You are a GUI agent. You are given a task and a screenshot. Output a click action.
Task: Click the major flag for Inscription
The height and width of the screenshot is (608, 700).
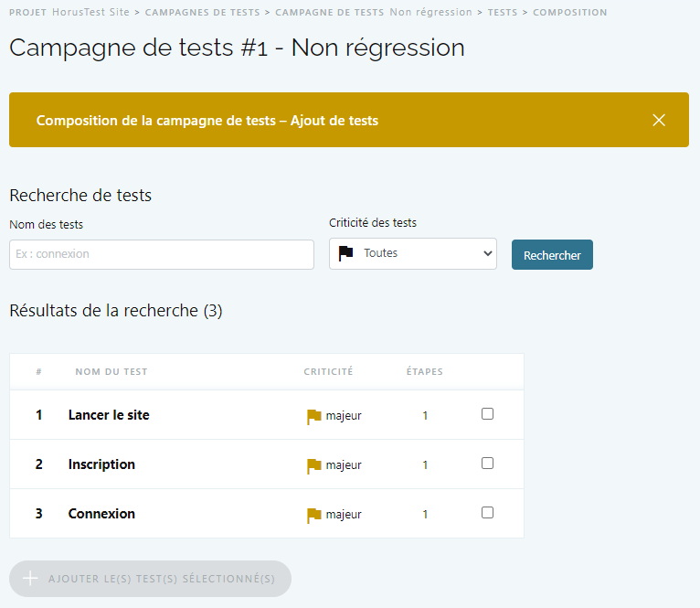tap(314, 465)
